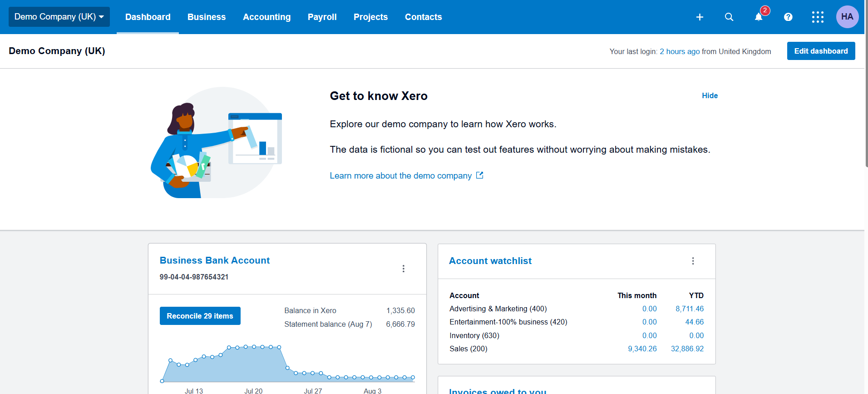Open the Payroll menu
The height and width of the screenshot is (394, 868).
(x=322, y=17)
